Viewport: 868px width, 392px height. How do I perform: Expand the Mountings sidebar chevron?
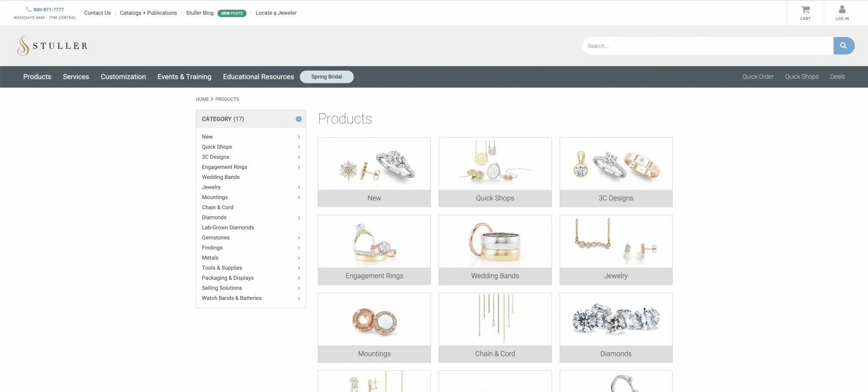click(299, 197)
